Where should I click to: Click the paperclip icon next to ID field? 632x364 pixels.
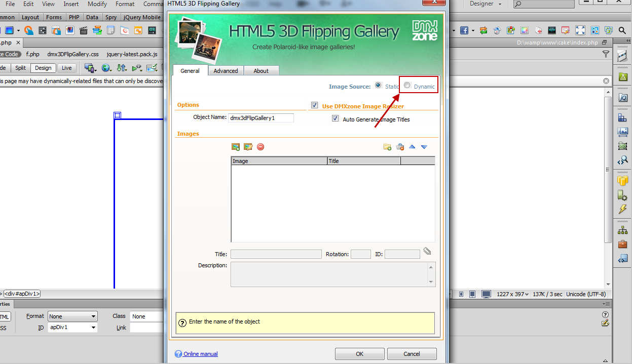point(427,251)
